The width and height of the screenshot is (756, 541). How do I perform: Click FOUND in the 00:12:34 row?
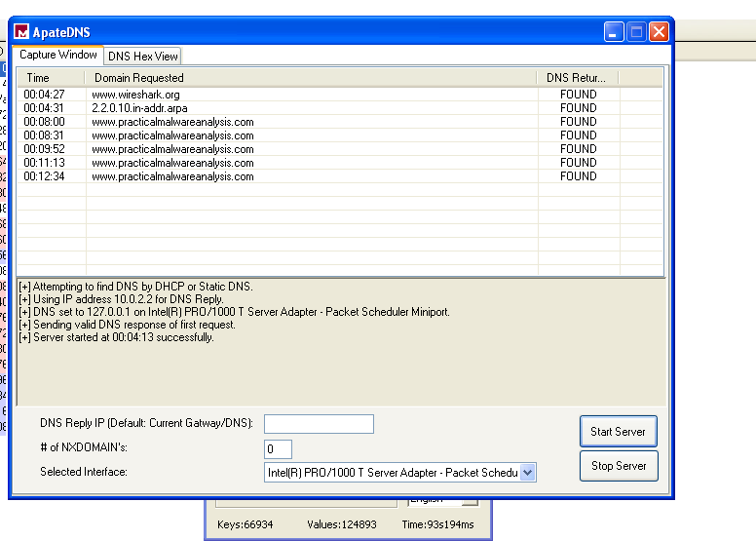(x=578, y=176)
